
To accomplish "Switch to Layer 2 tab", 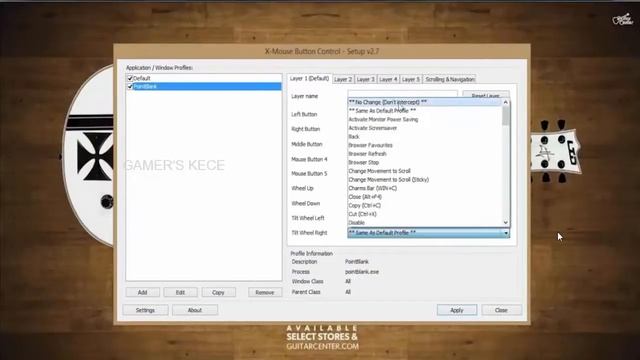I will point(343,79).
